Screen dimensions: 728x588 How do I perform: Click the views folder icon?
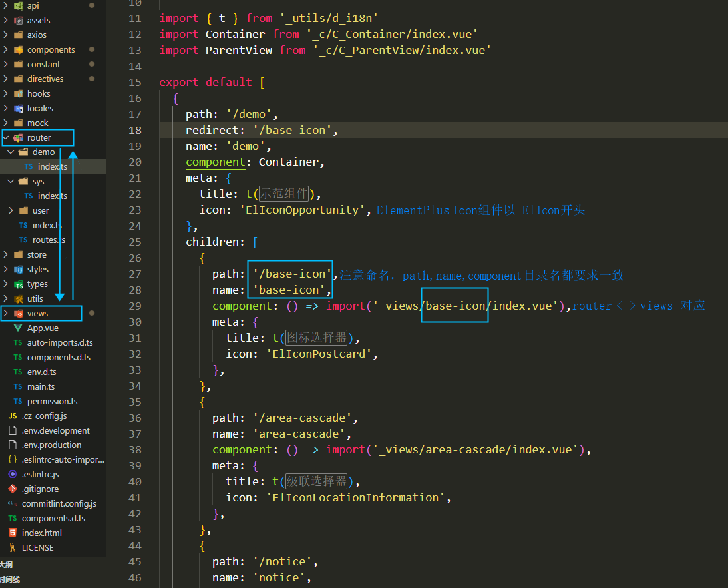[19, 314]
